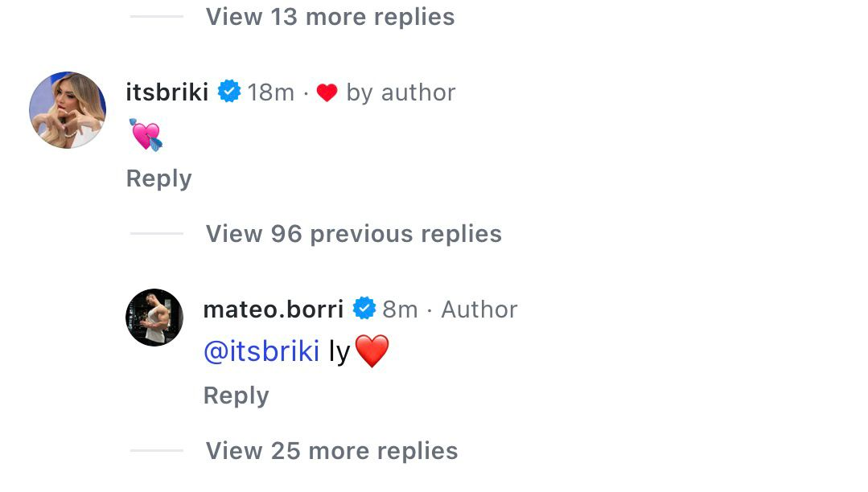Click the red heart emoji in mateo.borri's reply
868x492 pixels.
click(x=371, y=352)
